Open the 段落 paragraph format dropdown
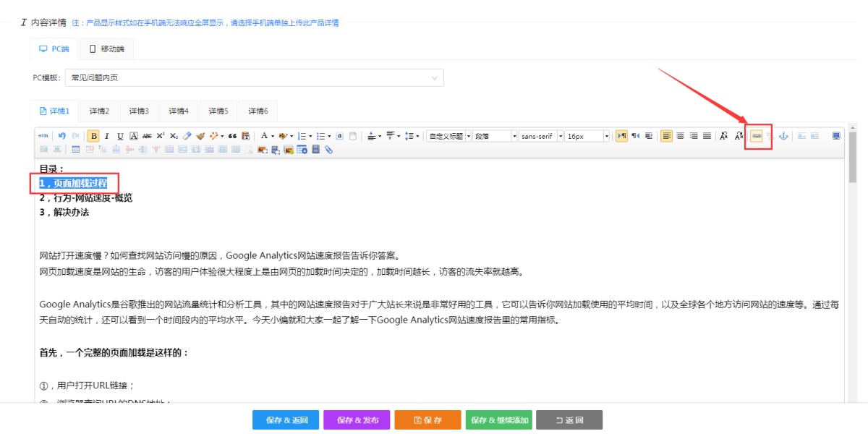The image size is (868, 434). click(x=495, y=136)
